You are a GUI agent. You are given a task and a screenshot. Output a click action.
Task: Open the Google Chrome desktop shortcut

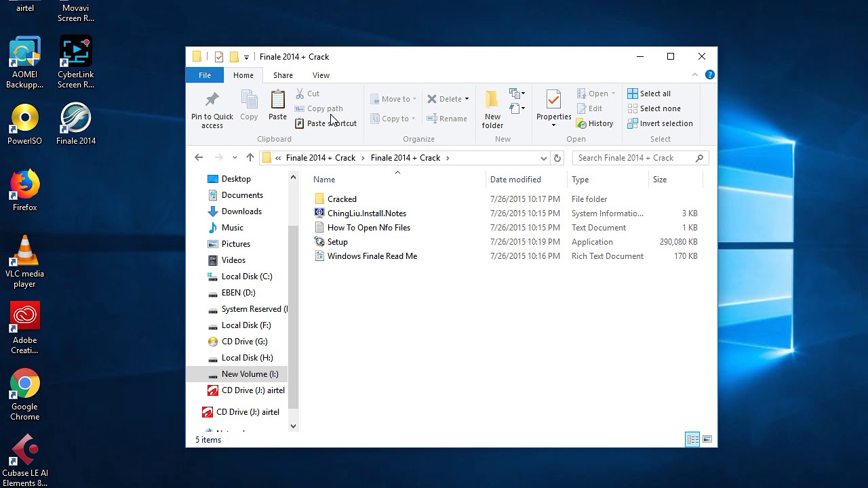(24, 394)
